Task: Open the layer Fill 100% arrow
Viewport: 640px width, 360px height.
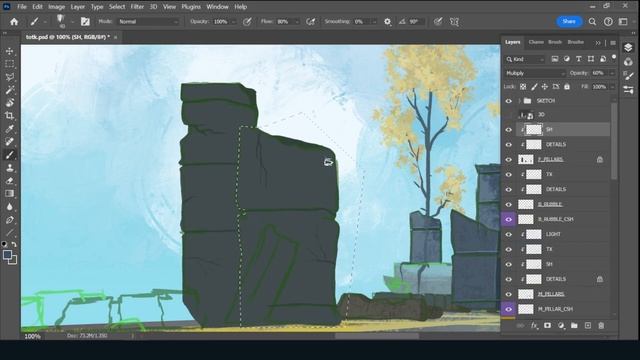Action: (x=612, y=87)
